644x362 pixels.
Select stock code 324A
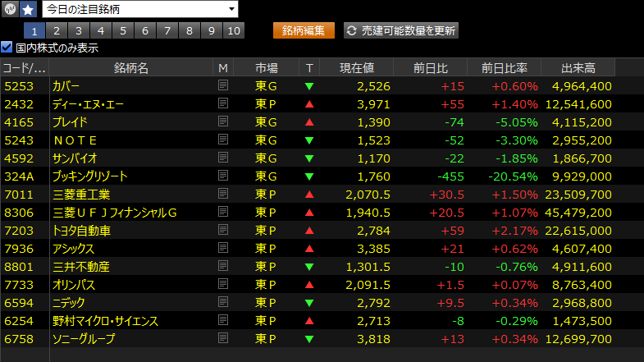(x=20, y=176)
